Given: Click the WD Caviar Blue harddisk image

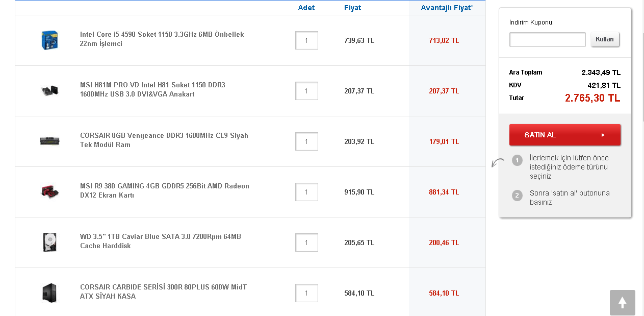Looking at the screenshot, I should (49, 242).
